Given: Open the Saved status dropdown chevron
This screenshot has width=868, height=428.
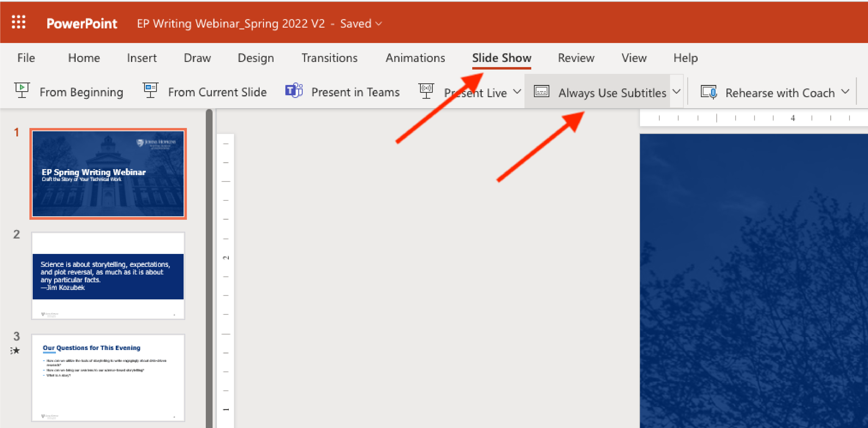Looking at the screenshot, I should (379, 24).
